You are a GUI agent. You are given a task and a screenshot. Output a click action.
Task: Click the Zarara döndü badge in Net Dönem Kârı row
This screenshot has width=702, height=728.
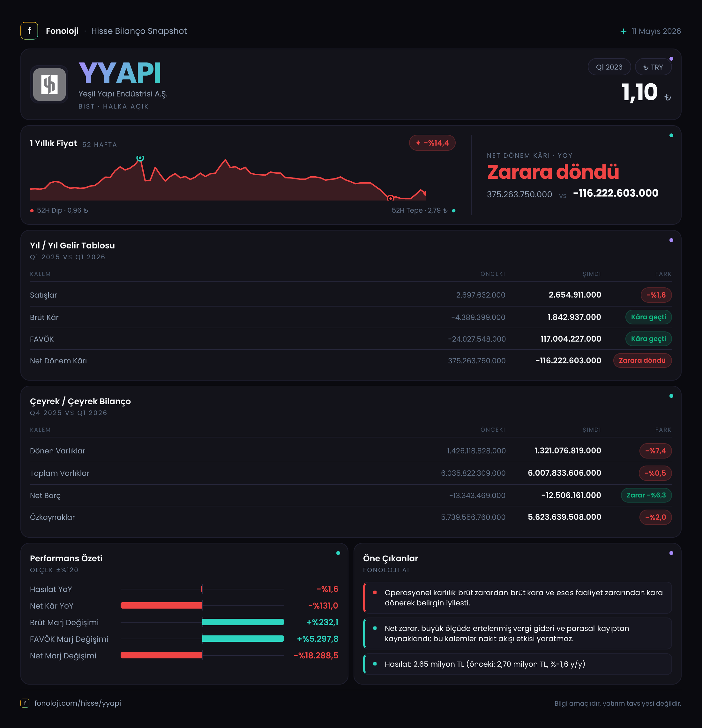click(x=642, y=360)
